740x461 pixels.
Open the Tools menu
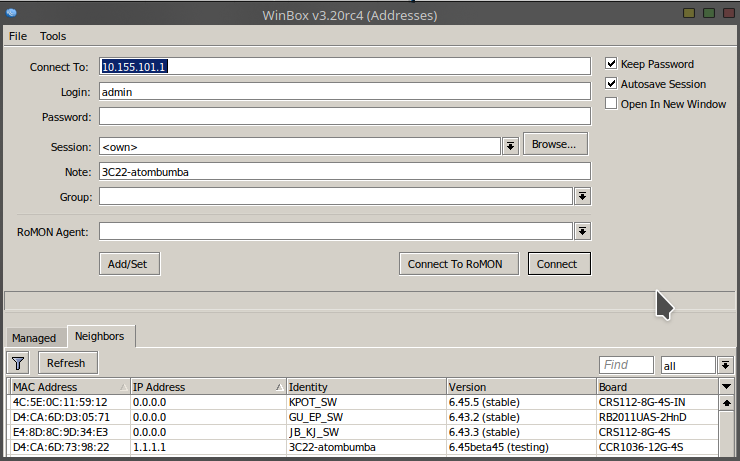click(53, 36)
